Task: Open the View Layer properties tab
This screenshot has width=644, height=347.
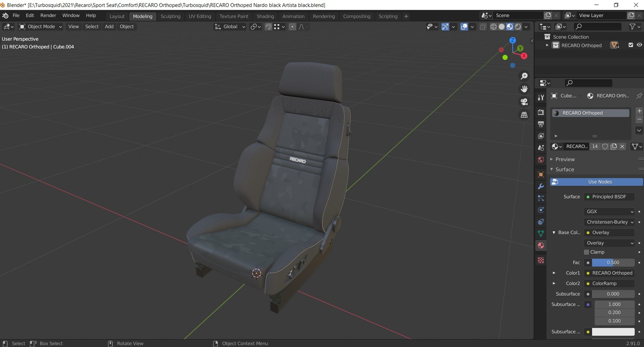Action: click(x=541, y=136)
